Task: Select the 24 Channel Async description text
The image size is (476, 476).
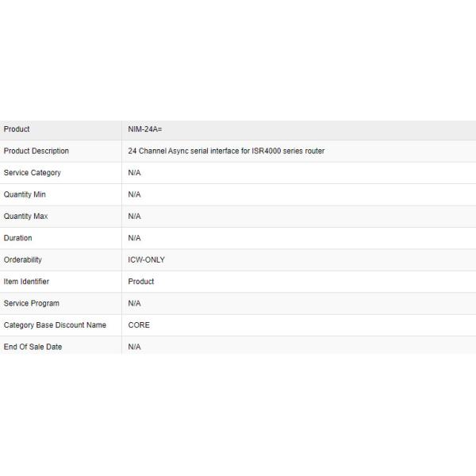Action: pyautogui.click(x=226, y=151)
